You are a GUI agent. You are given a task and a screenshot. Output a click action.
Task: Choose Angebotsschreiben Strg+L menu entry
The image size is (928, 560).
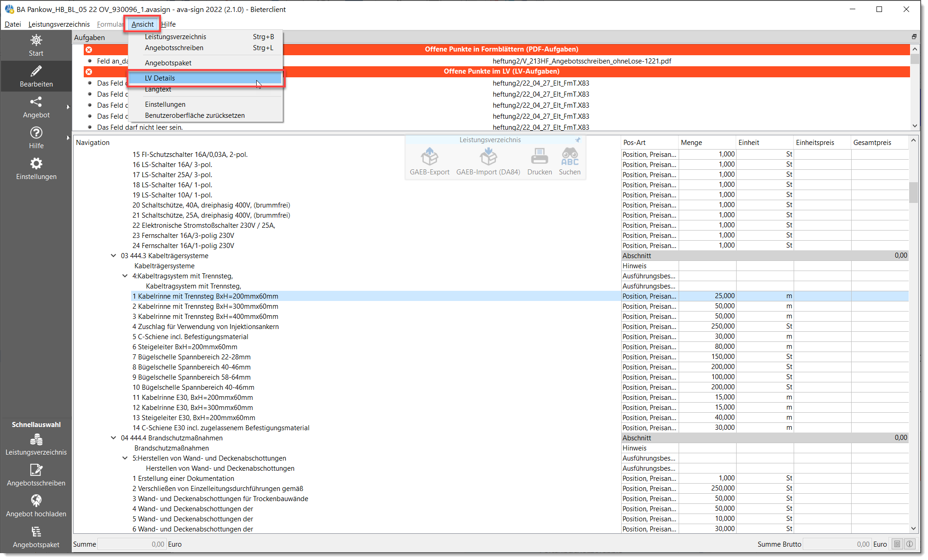pyautogui.click(x=205, y=48)
